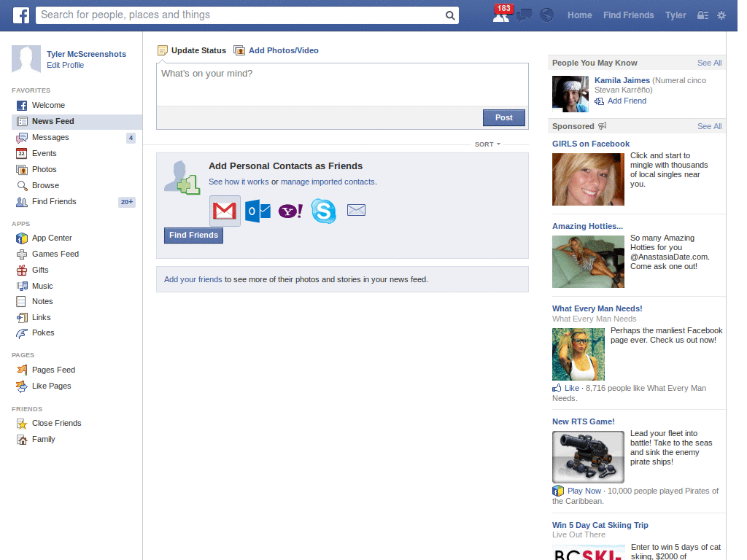
Task: Click manage imported contacts link
Action: tap(328, 182)
